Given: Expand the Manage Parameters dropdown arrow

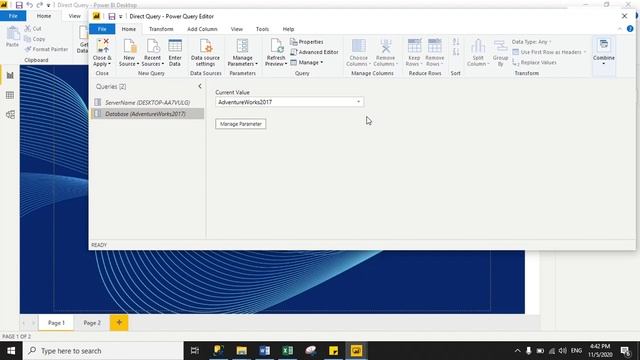Looking at the screenshot, I should point(256,64).
